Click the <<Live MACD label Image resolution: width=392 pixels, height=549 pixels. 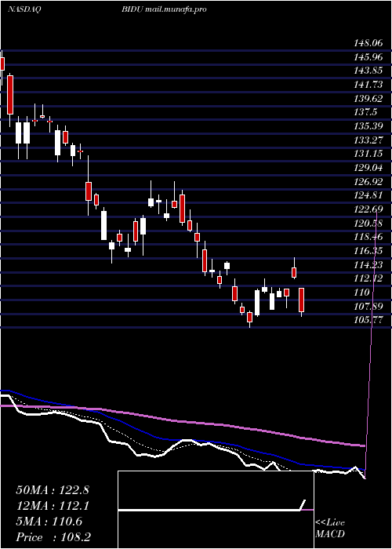(x=330, y=529)
